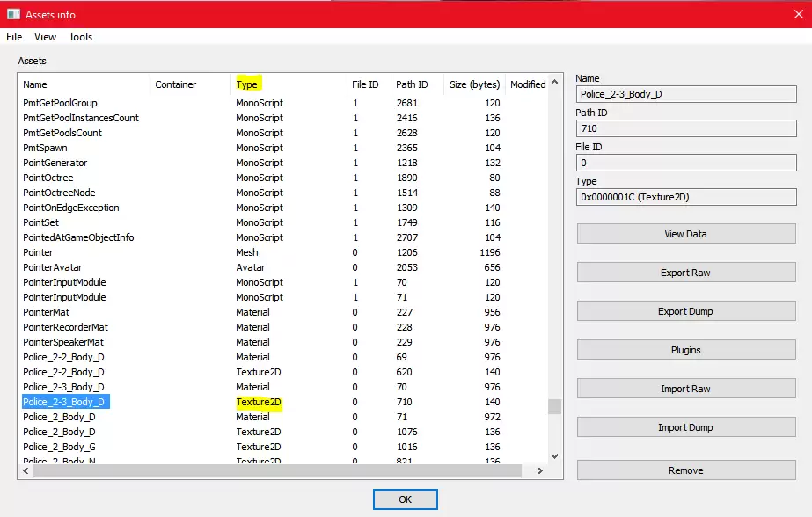
Task: Select Police_2_Body_D Material row
Action: (282, 417)
